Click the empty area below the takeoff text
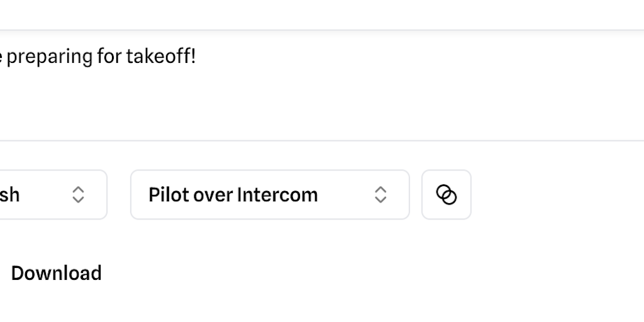 [x=252, y=107]
